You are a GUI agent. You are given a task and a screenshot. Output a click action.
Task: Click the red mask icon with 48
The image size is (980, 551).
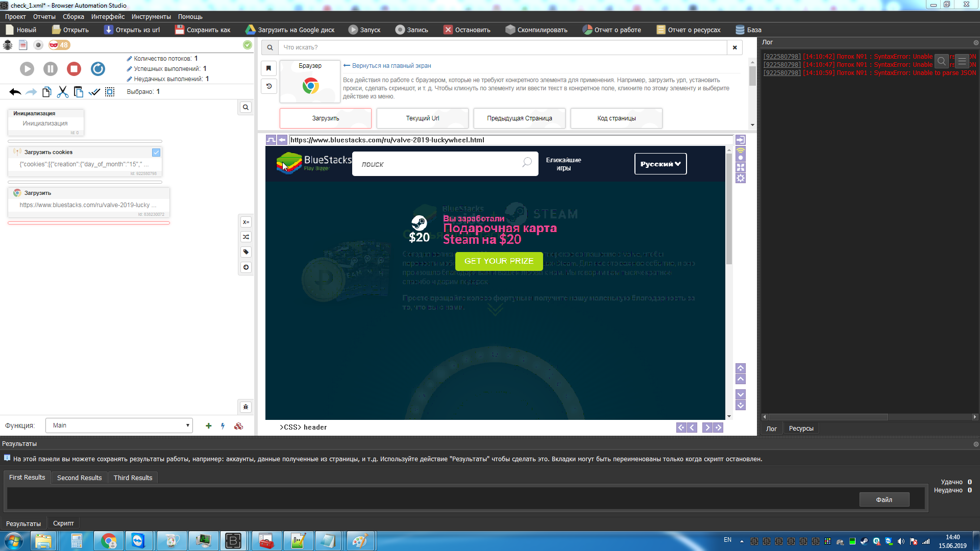pos(59,45)
